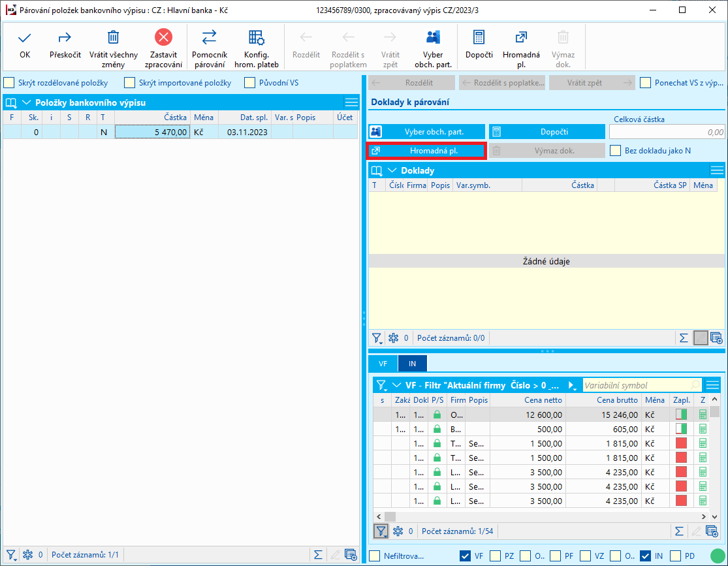Click Vrátit všechny změny trash icon
Screen dimensions: 728x566
coord(114,38)
